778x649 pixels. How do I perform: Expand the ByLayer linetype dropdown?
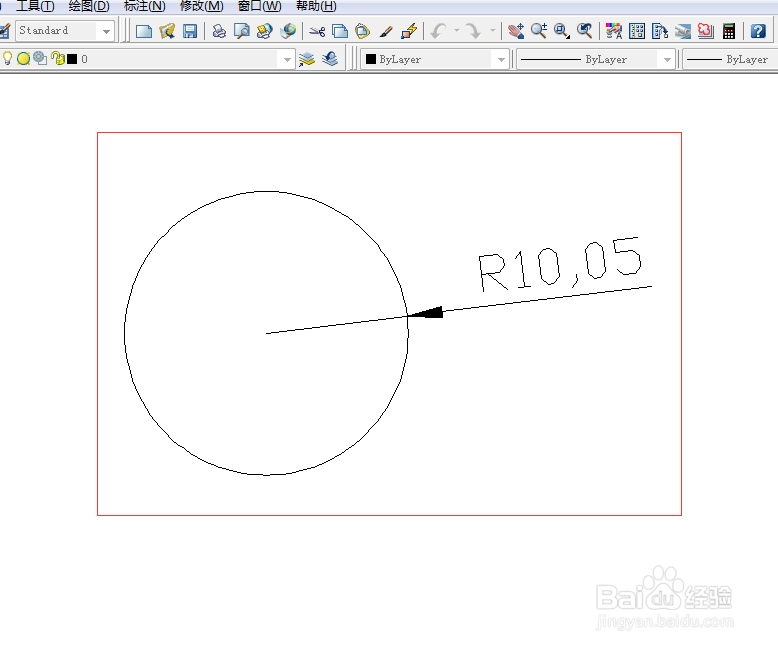pos(667,60)
